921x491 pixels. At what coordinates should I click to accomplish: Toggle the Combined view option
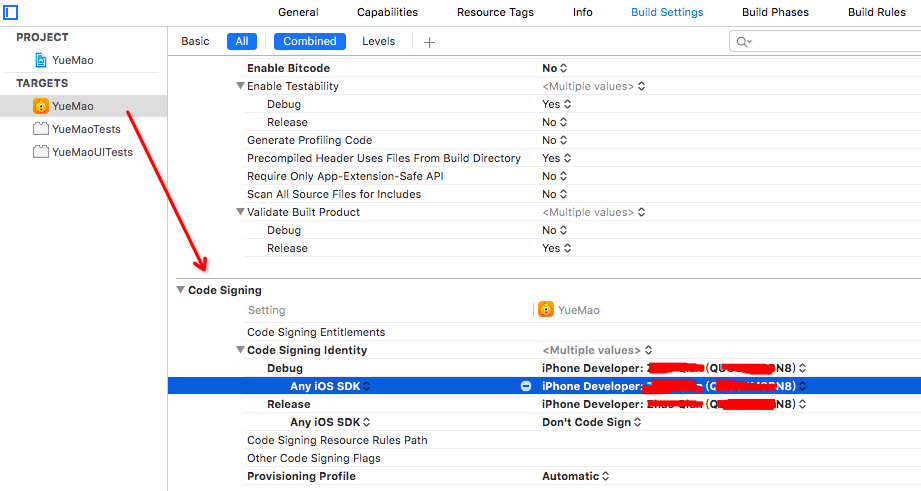[x=310, y=41]
